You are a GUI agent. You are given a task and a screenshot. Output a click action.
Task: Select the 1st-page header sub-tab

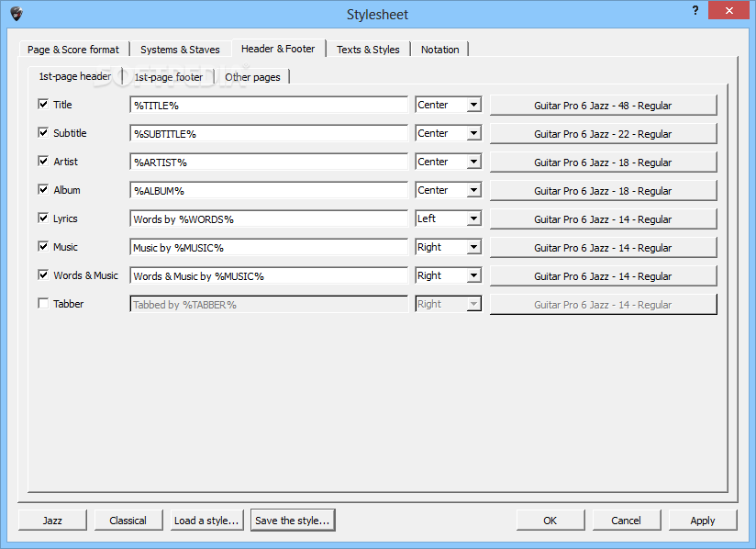coord(74,76)
